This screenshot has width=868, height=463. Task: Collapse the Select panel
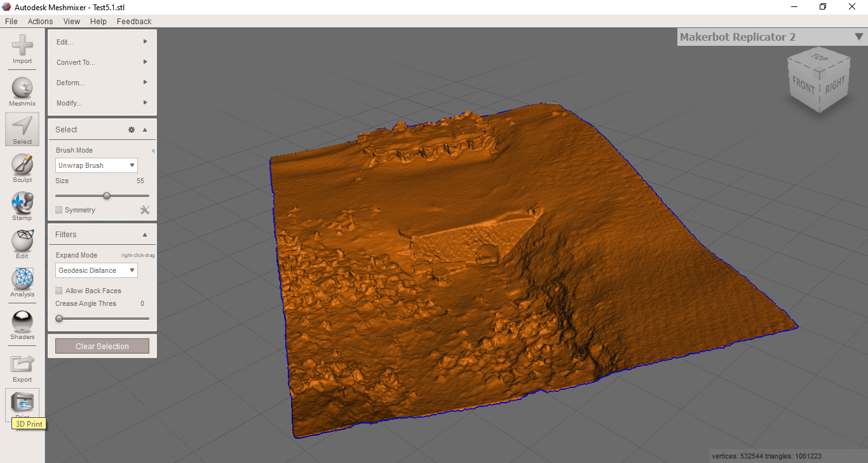(145, 130)
